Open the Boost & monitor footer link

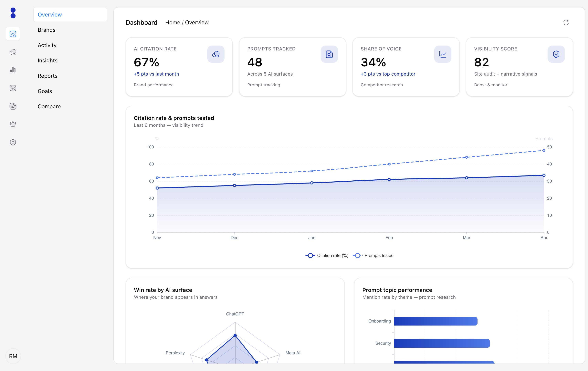click(491, 85)
